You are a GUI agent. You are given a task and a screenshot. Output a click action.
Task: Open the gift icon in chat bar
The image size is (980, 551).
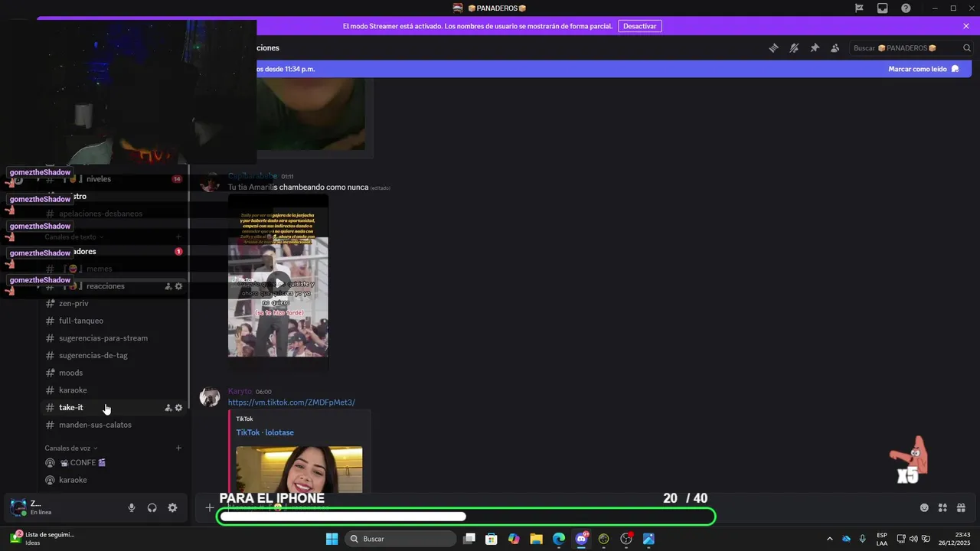tap(961, 507)
